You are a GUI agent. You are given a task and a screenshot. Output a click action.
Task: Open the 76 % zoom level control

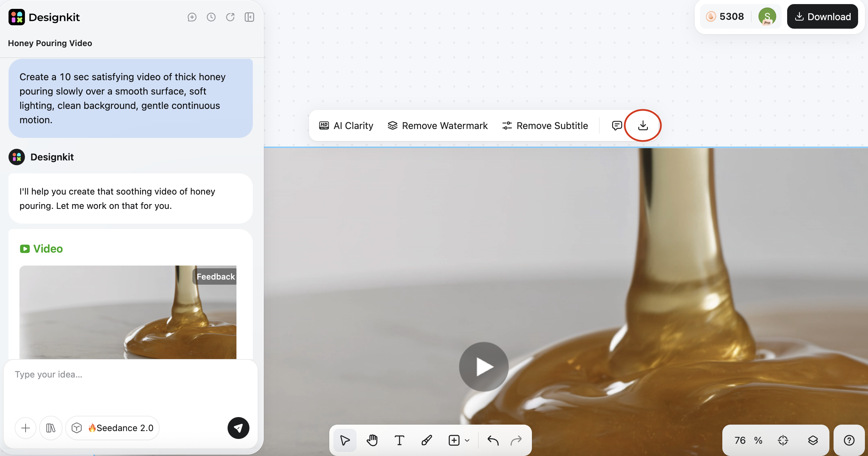coord(748,440)
